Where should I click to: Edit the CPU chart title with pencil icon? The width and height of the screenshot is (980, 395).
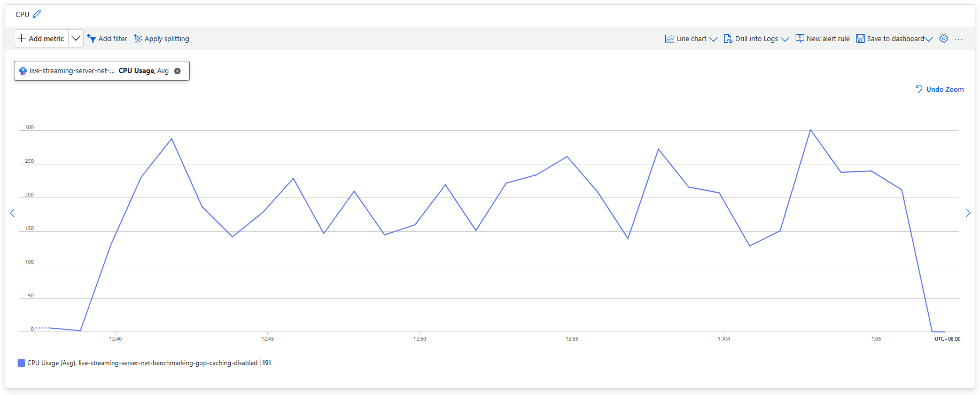point(37,14)
